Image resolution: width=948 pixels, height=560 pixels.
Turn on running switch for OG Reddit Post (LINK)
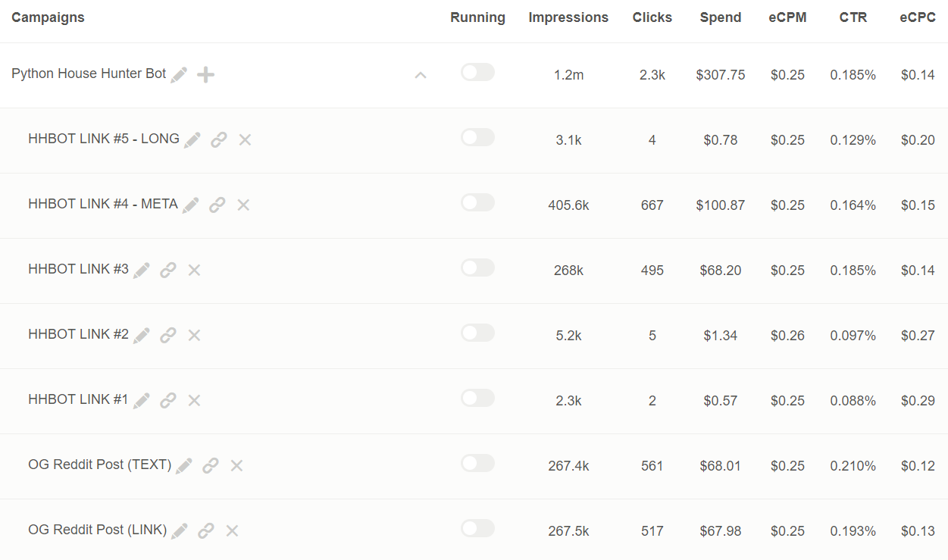point(477,528)
